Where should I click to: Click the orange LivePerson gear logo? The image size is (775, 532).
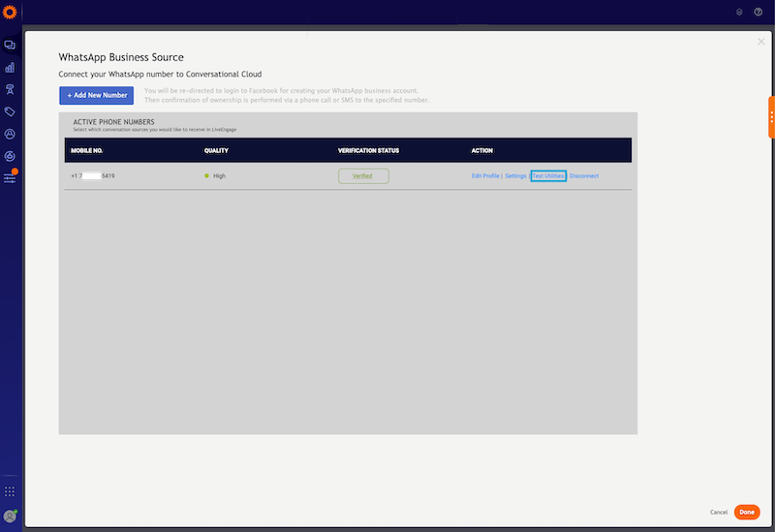10,12
